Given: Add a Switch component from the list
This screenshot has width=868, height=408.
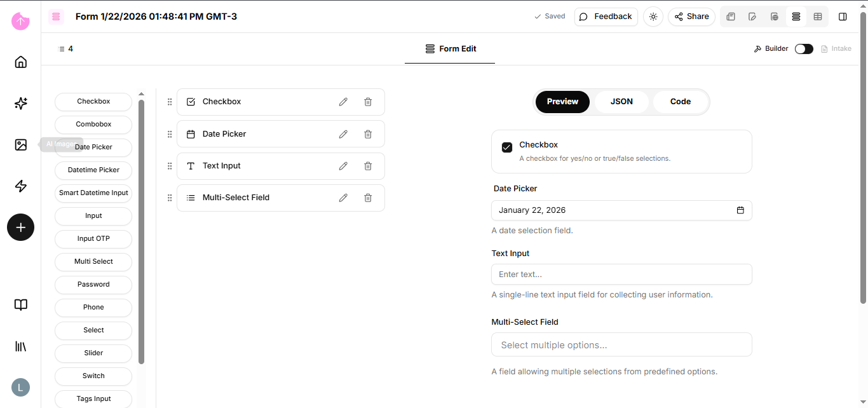Looking at the screenshot, I should click(93, 376).
